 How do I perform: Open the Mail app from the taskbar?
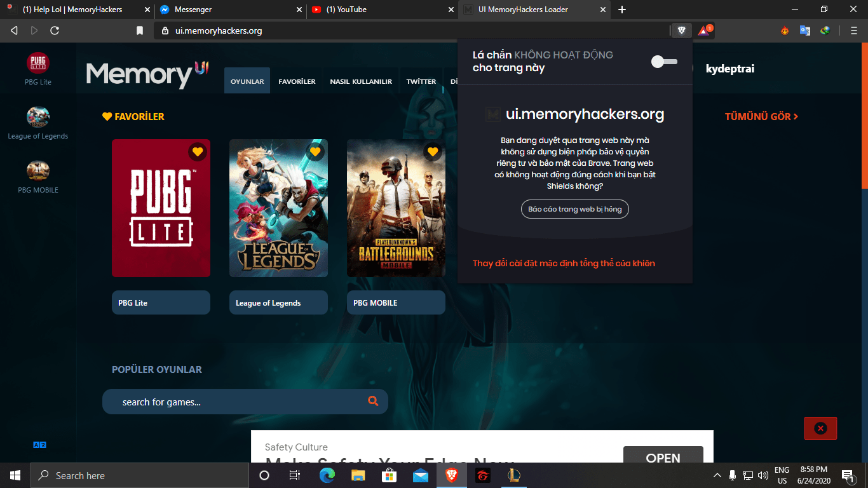tap(421, 475)
